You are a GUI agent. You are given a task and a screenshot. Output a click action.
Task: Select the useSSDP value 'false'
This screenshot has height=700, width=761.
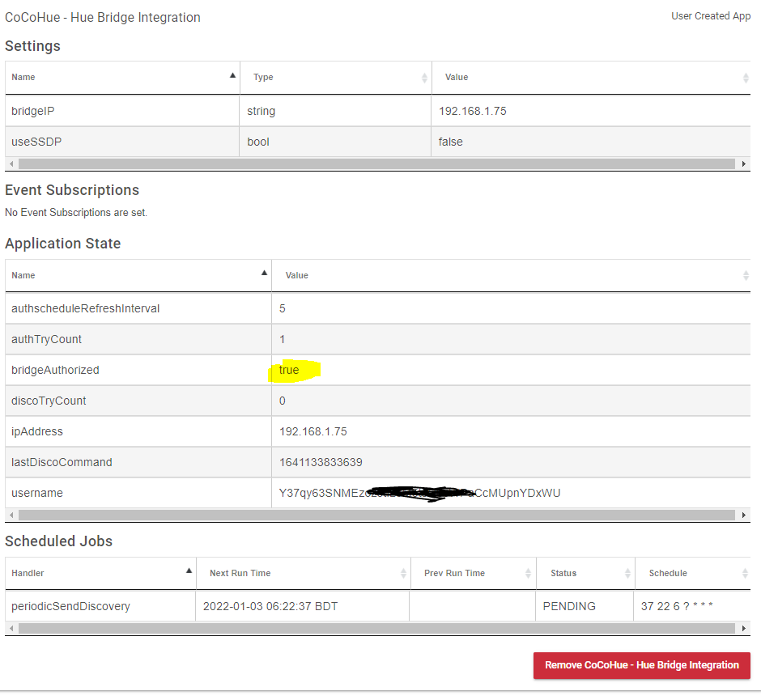pyautogui.click(x=450, y=142)
